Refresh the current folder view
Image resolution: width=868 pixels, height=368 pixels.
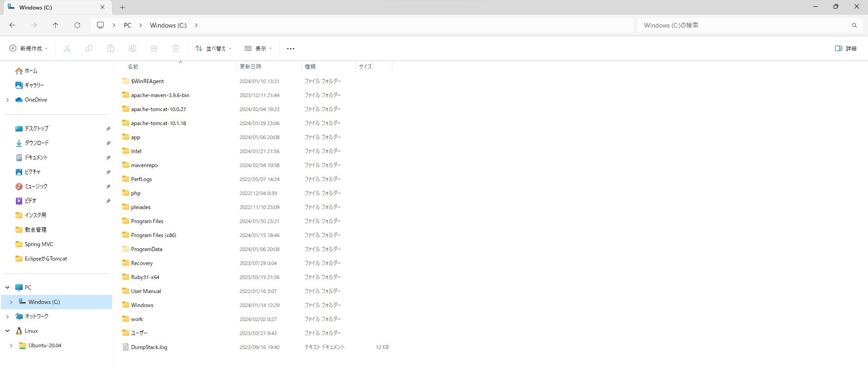77,25
